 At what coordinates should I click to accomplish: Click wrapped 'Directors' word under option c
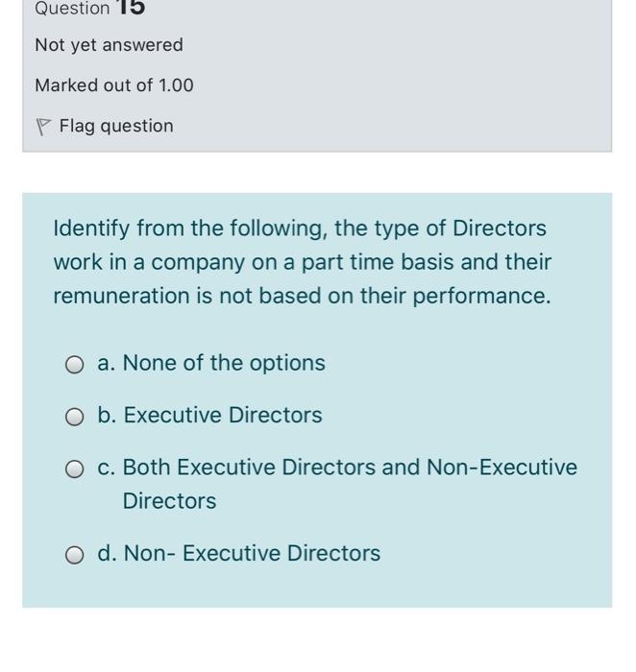[169, 501]
